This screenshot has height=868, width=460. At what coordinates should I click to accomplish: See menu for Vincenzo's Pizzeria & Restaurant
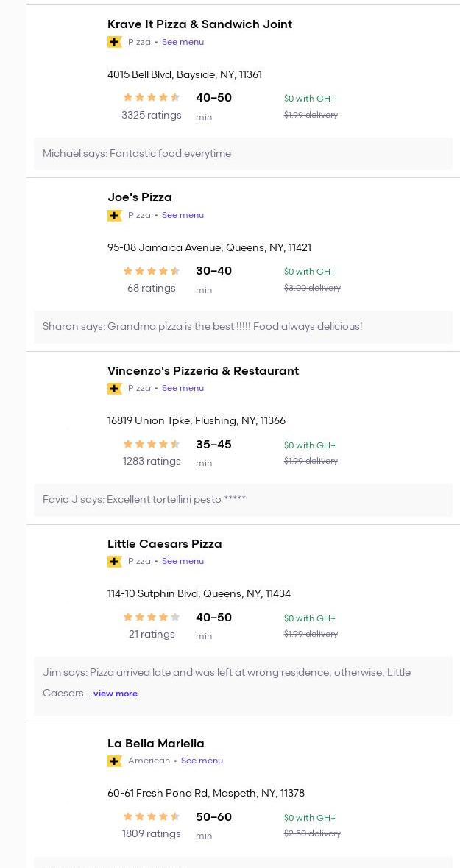click(183, 388)
